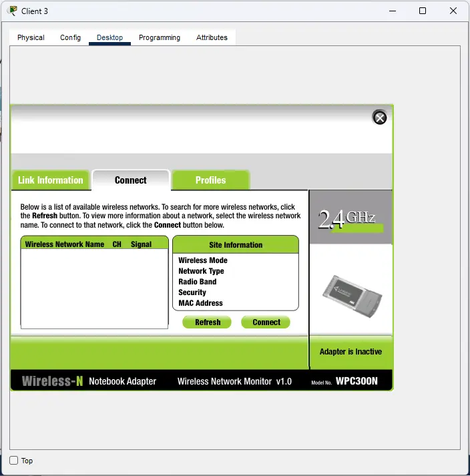Click the 2.4 GHz logo
This screenshot has width=470, height=476.
click(350, 220)
